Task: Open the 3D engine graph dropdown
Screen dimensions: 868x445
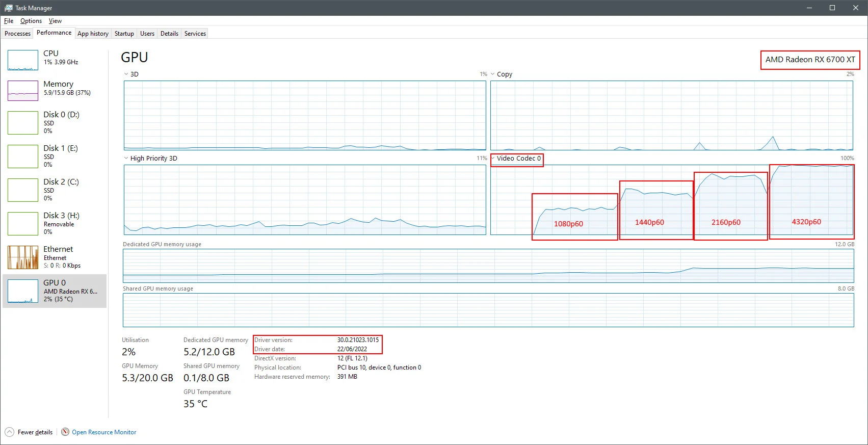Action: (126, 74)
